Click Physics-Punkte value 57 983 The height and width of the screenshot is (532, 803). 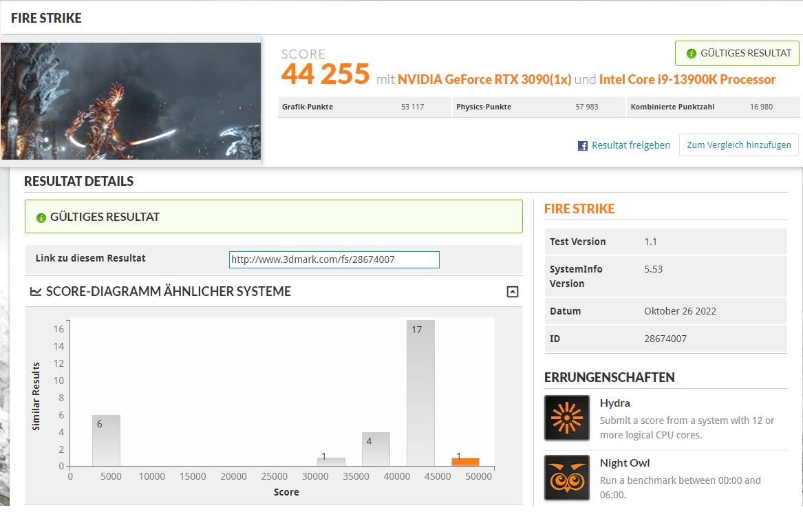(586, 107)
